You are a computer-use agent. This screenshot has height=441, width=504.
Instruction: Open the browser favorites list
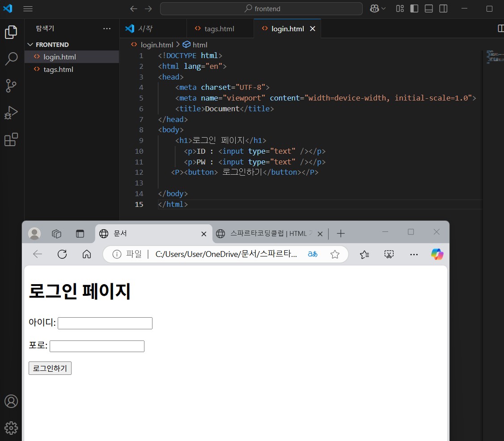point(364,254)
